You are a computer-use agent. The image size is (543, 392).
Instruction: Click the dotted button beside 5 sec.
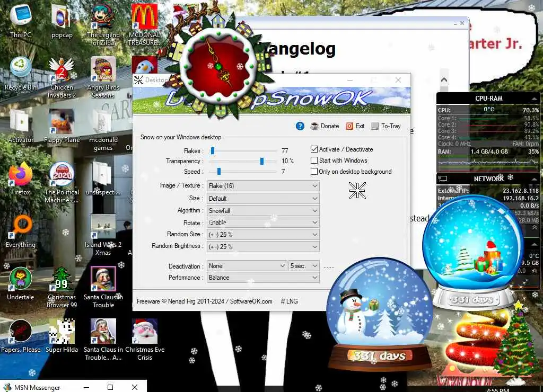pyautogui.click(x=329, y=266)
